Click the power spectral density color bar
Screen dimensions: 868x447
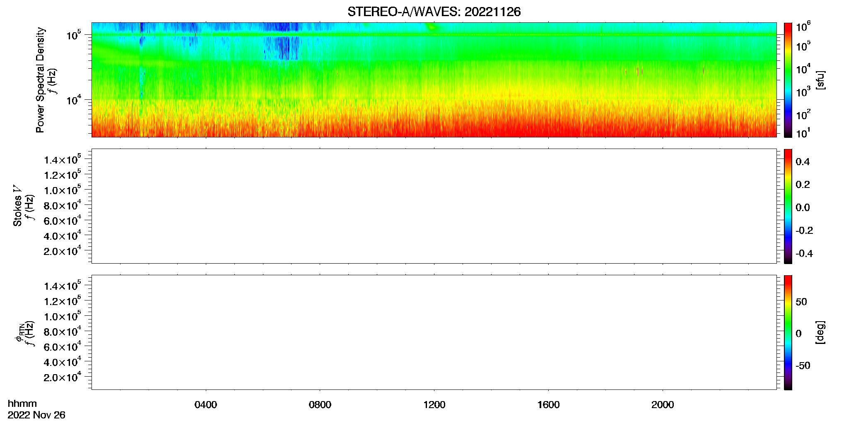tap(788, 80)
